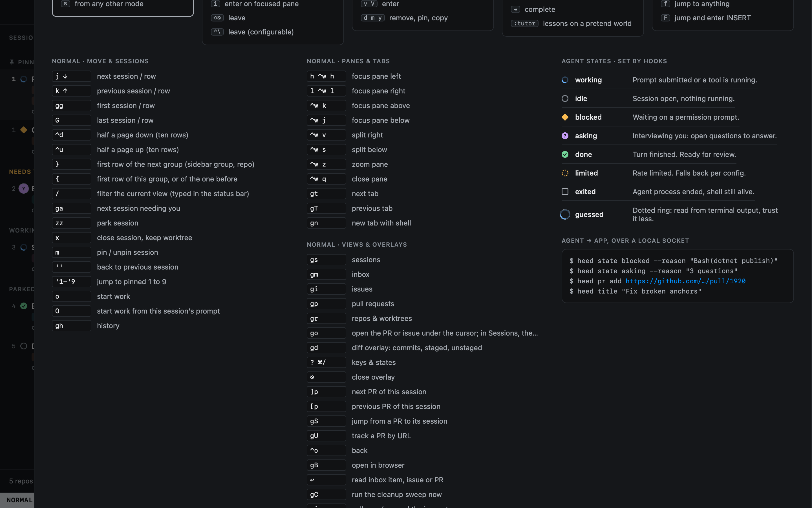Click the 'ga' next session needing you key
Screen dimensions: 812x508
(x=71, y=208)
